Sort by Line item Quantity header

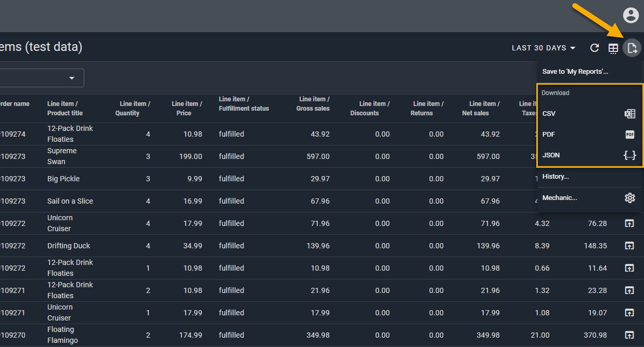(133, 108)
